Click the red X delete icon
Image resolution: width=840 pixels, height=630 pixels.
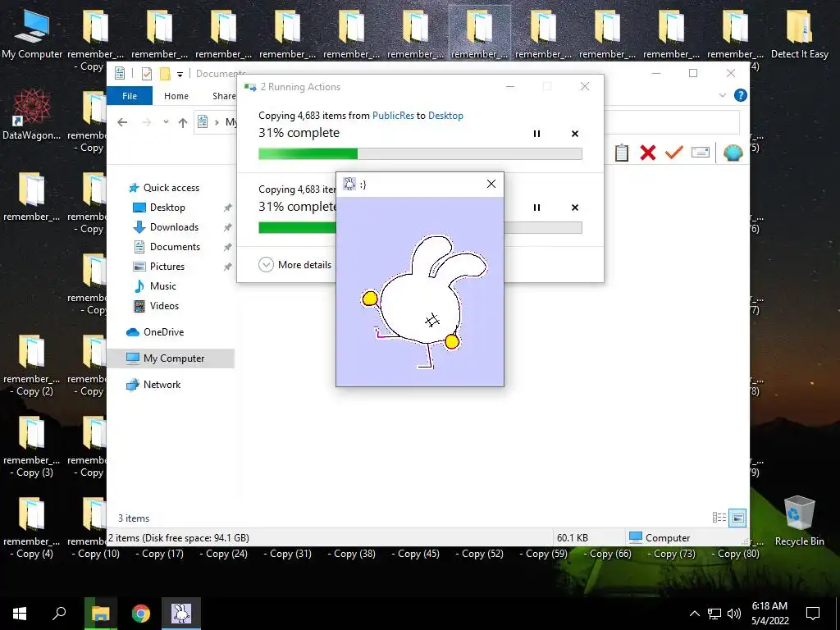[648, 153]
